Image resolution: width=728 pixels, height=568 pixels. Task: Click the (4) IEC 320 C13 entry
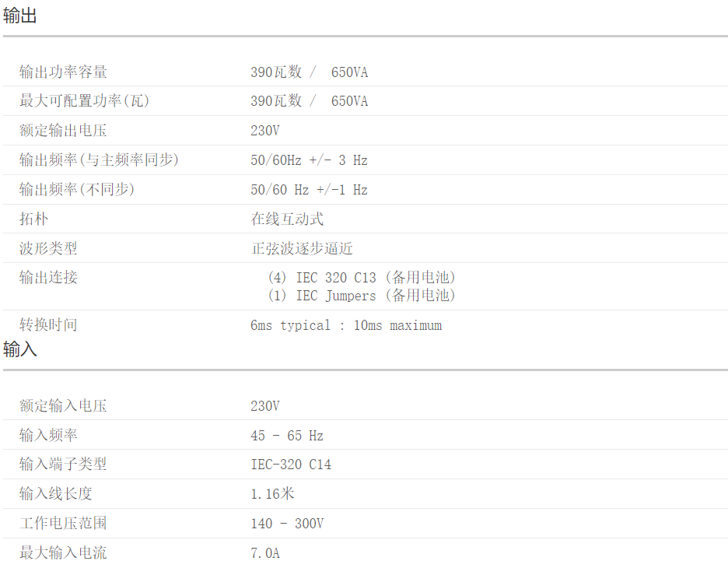(362, 278)
